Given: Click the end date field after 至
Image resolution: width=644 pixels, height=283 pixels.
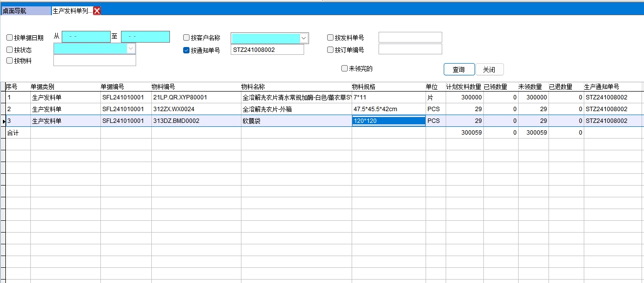Looking at the screenshot, I should click(x=145, y=37).
